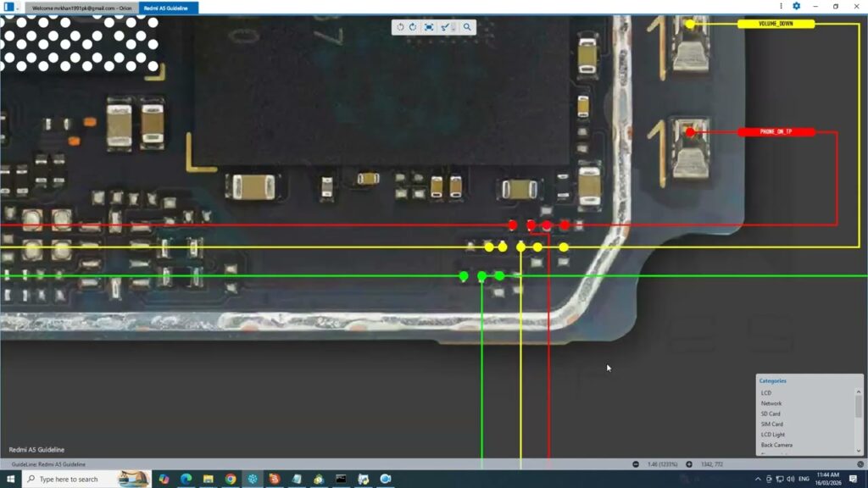Click the rotate left icon in toolbar

pyautogui.click(x=400, y=27)
